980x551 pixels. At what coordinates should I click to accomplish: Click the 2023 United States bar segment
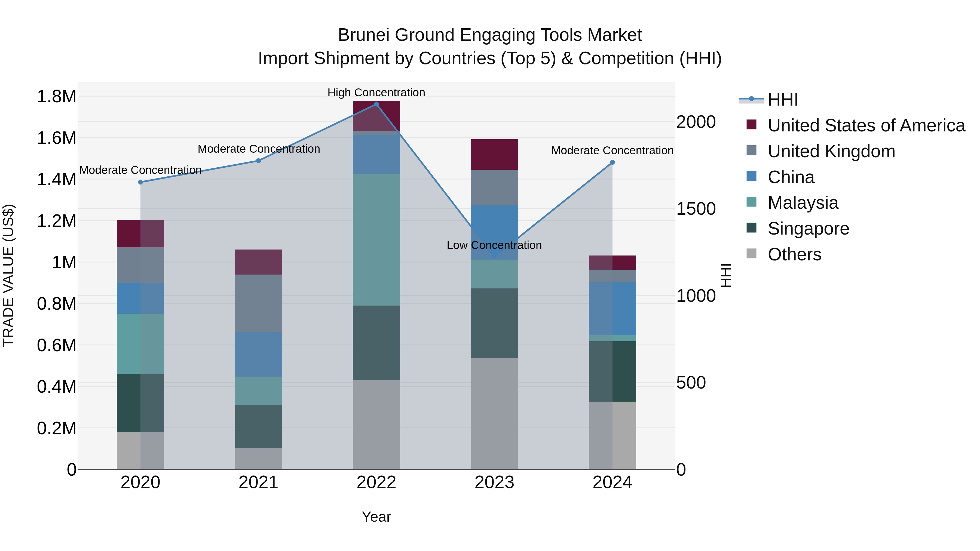494,155
